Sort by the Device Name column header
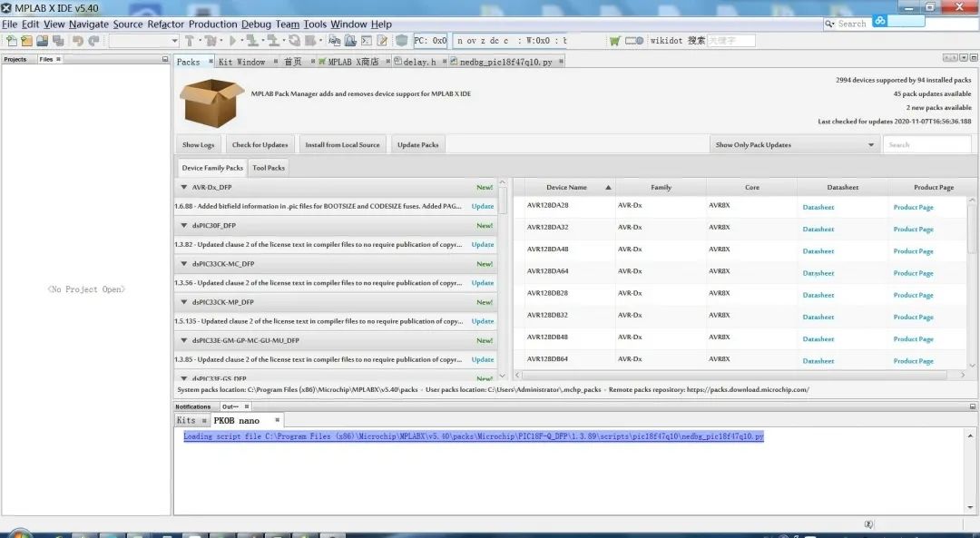 pyautogui.click(x=567, y=188)
